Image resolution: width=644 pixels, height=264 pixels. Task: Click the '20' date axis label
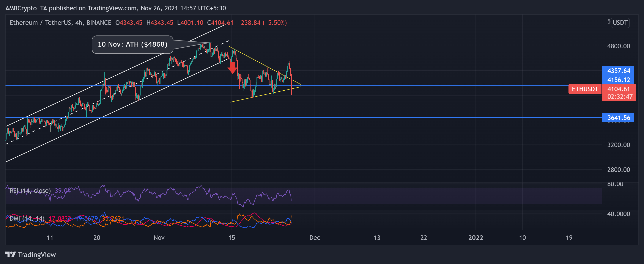[96, 237]
